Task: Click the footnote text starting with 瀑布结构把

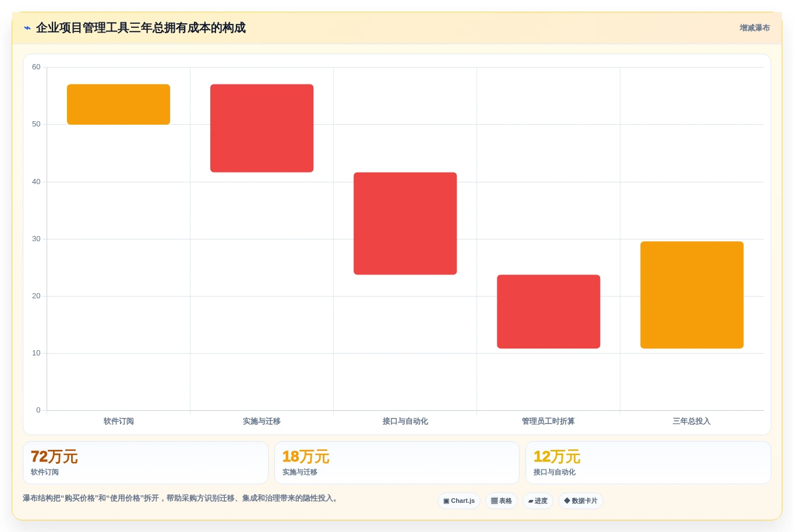Action: coord(181,498)
